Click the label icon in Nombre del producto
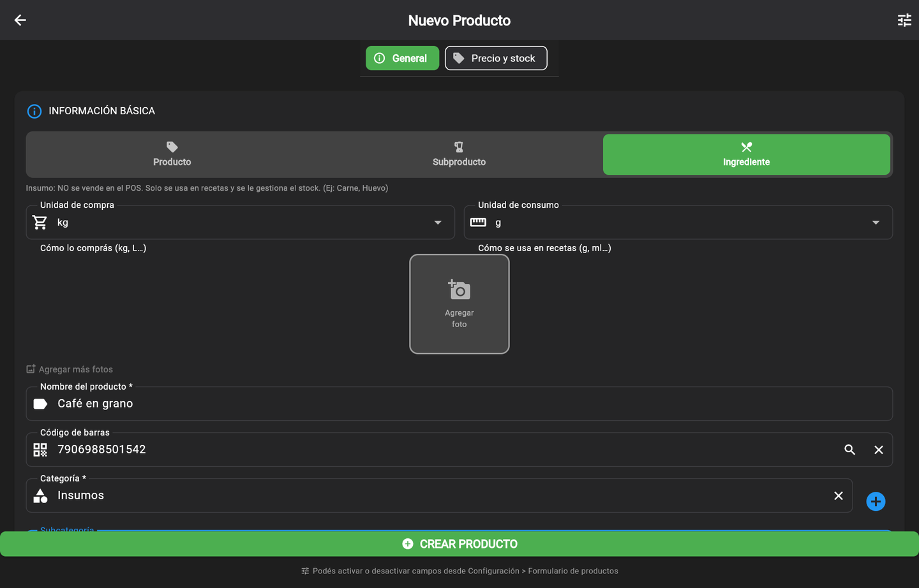This screenshot has height=588, width=919. [x=40, y=404]
